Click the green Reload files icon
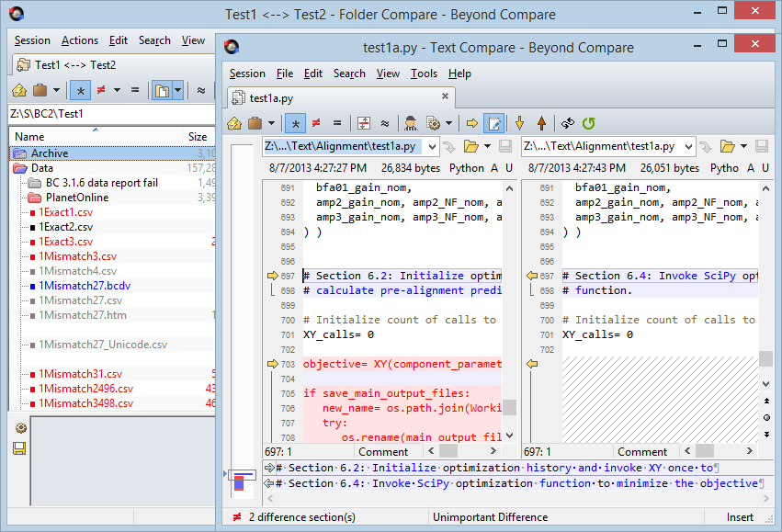Viewport: 782px width, 532px height. coord(588,122)
